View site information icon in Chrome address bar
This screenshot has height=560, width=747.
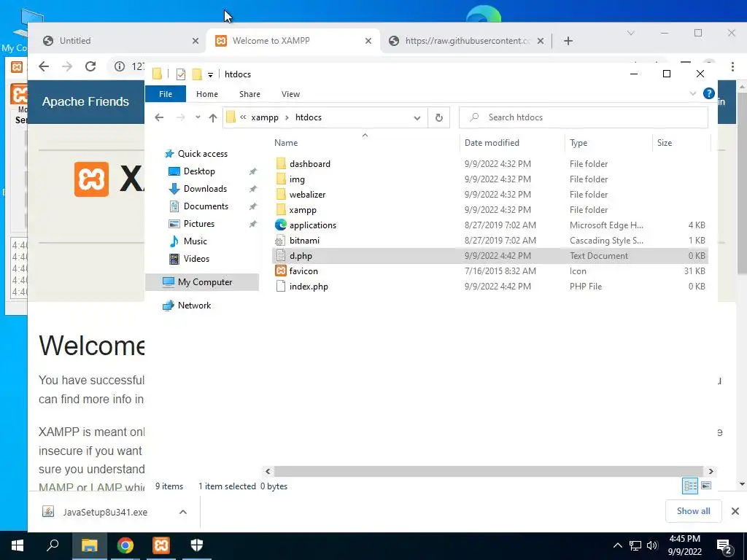(120, 66)
